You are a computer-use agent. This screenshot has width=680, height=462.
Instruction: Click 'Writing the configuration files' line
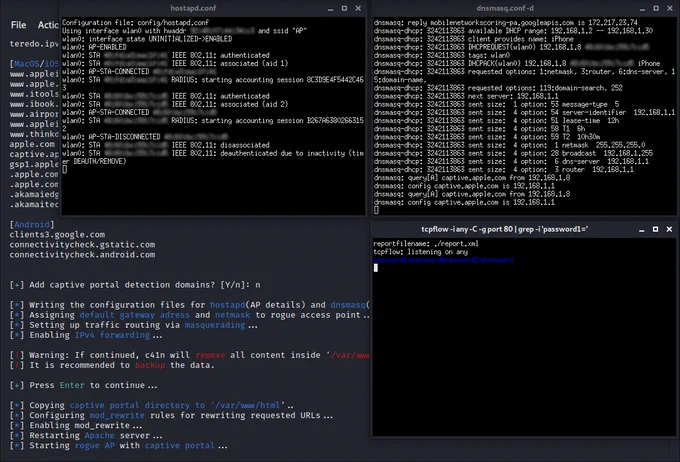pos(190,305)
